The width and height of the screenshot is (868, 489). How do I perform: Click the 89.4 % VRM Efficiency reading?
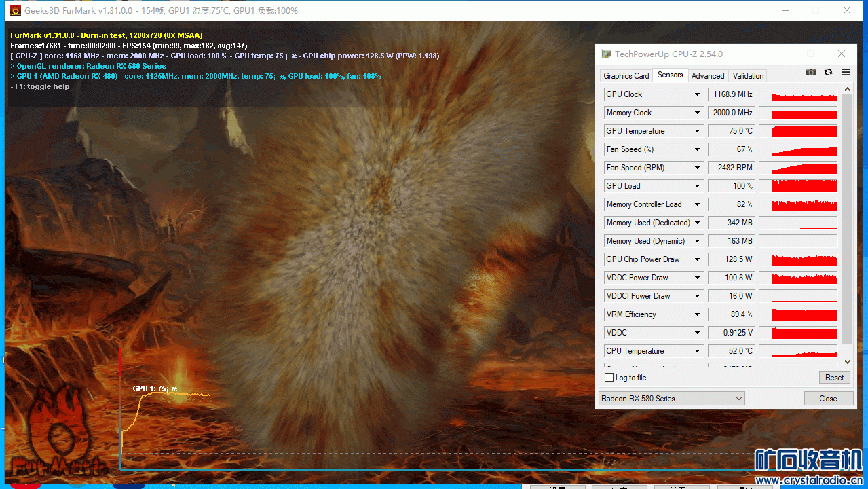click(732, 314)
